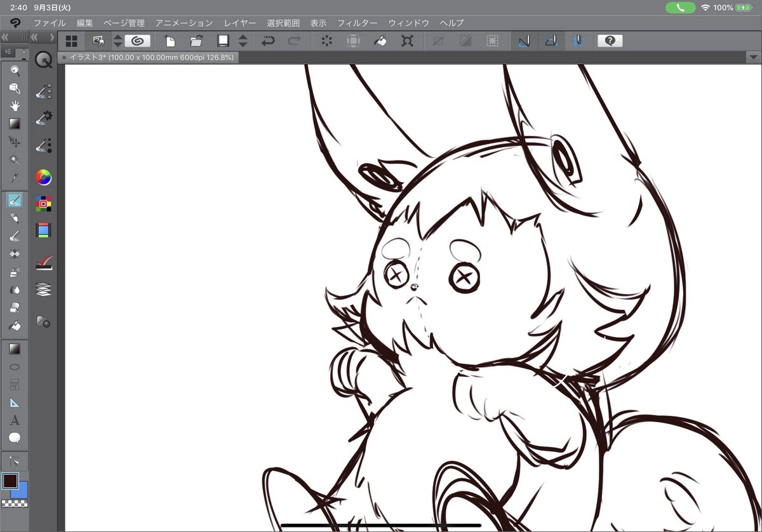Select the dark brown main color swatch
Image resolution: width=762 pixels, height=532 pixels.
point(10,481)
